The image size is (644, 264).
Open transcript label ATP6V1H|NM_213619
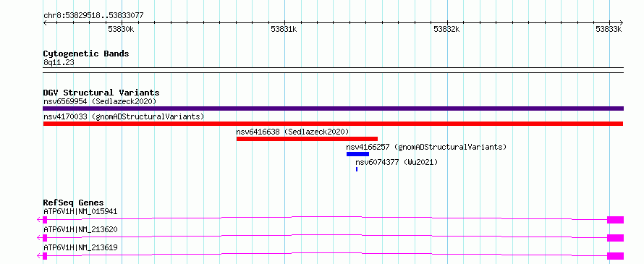click(x=80, y=247)
